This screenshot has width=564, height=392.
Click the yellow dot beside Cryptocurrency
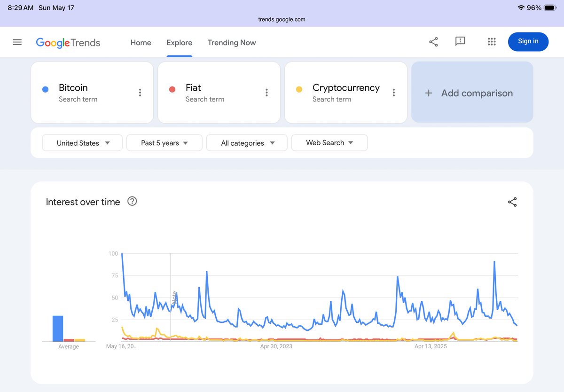[299, 89]
